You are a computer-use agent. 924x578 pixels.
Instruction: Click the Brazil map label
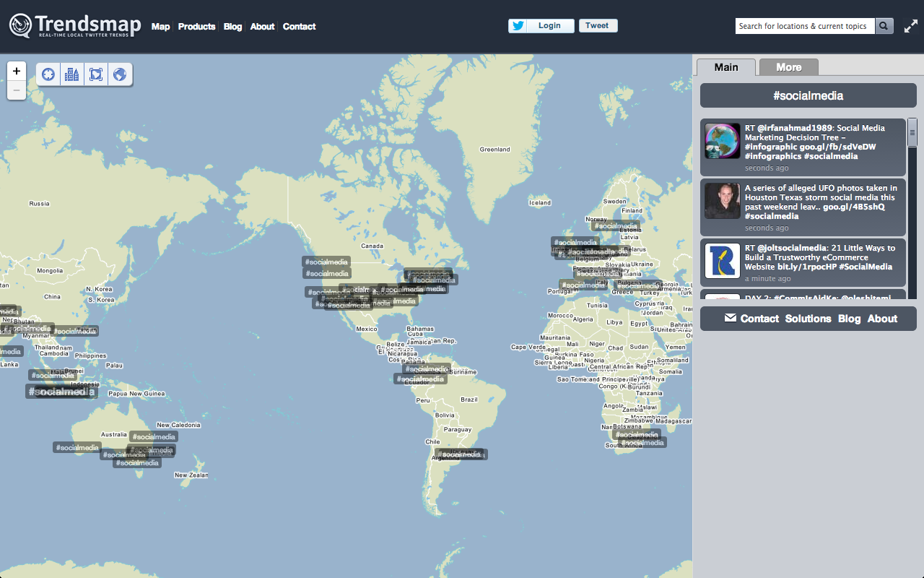click(x=469, y=400)
